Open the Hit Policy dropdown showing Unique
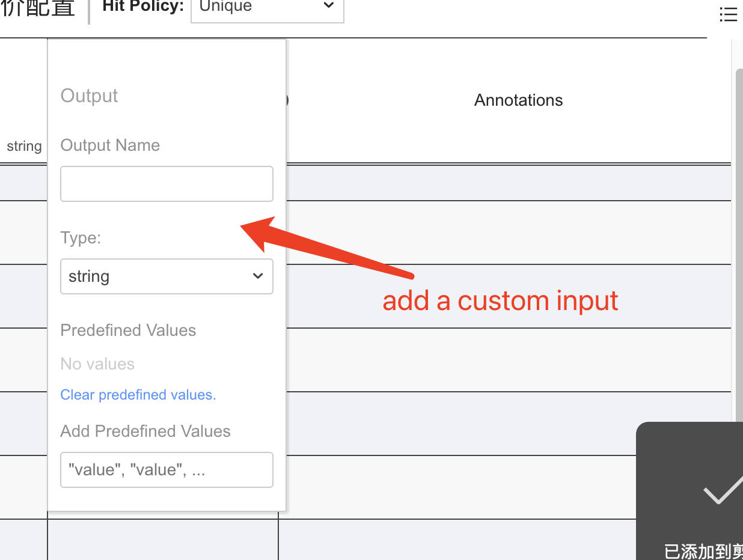This screenshot has height=560, width=743. 267,6
